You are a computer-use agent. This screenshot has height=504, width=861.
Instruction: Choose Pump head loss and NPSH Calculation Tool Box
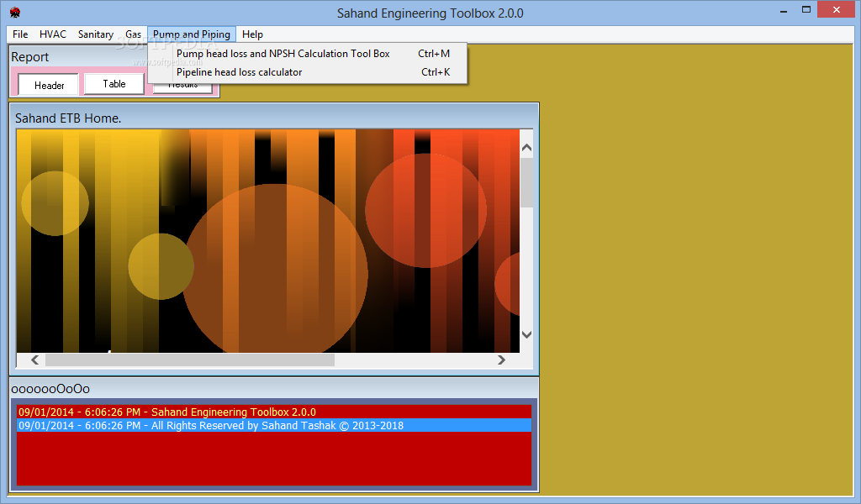[308, 54]
